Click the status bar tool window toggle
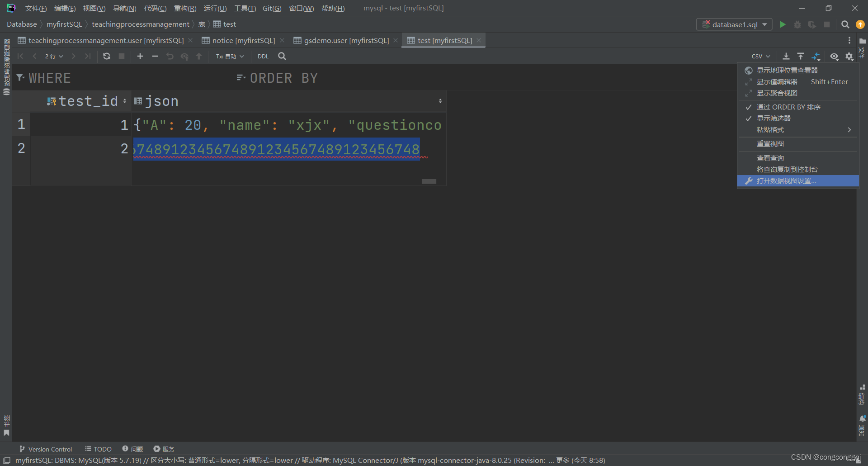 pos(7,461)
